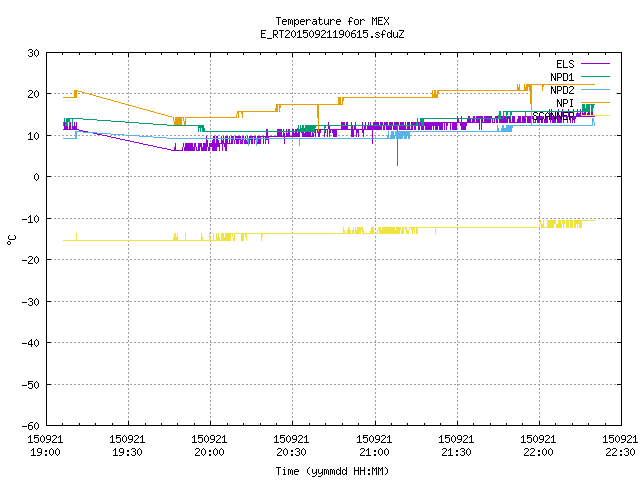Click the y-axis tick label -60
The height and width of the screenshot is (480, 640).
pyautogui.click(x=31, y=426)
